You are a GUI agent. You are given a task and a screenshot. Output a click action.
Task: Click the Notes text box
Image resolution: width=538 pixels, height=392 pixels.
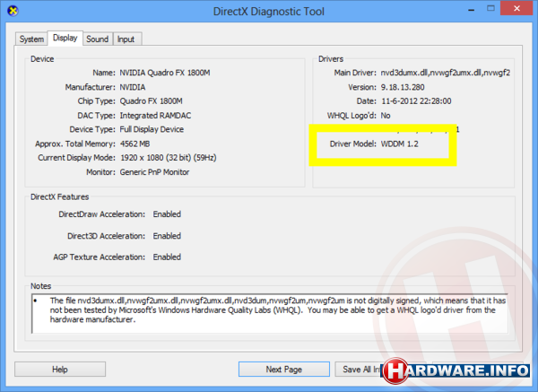point(270,314)
